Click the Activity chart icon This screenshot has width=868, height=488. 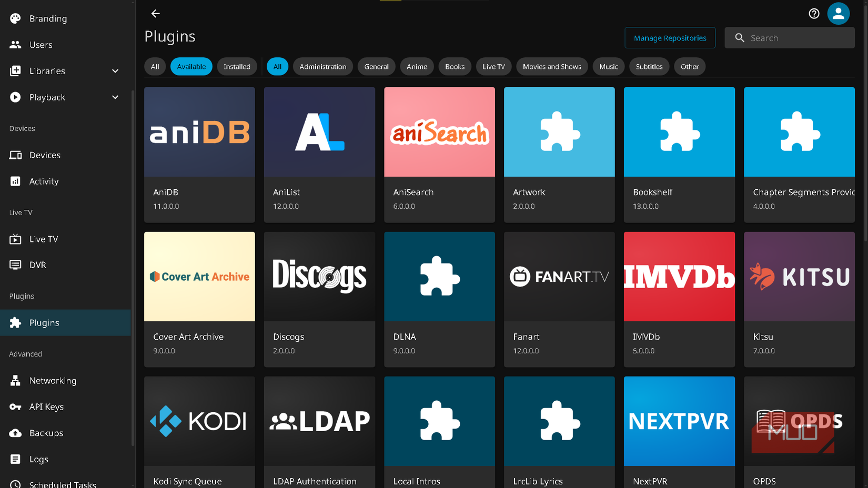click(15, 181)
